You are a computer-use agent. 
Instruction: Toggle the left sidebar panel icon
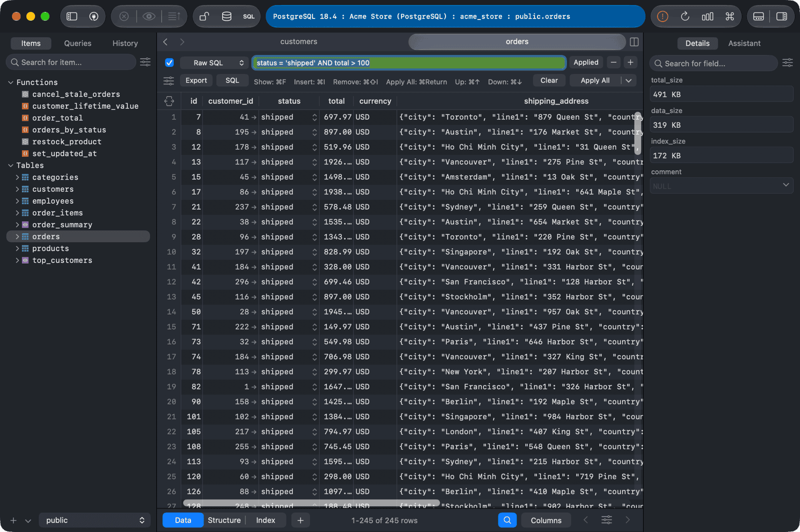coord(72,16)
